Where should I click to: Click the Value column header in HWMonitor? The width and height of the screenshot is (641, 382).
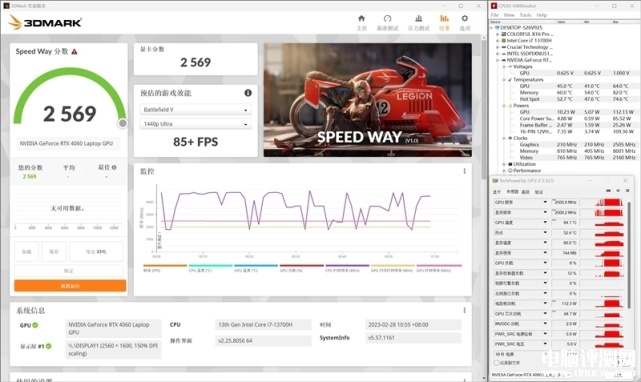[x=569, y=22]
